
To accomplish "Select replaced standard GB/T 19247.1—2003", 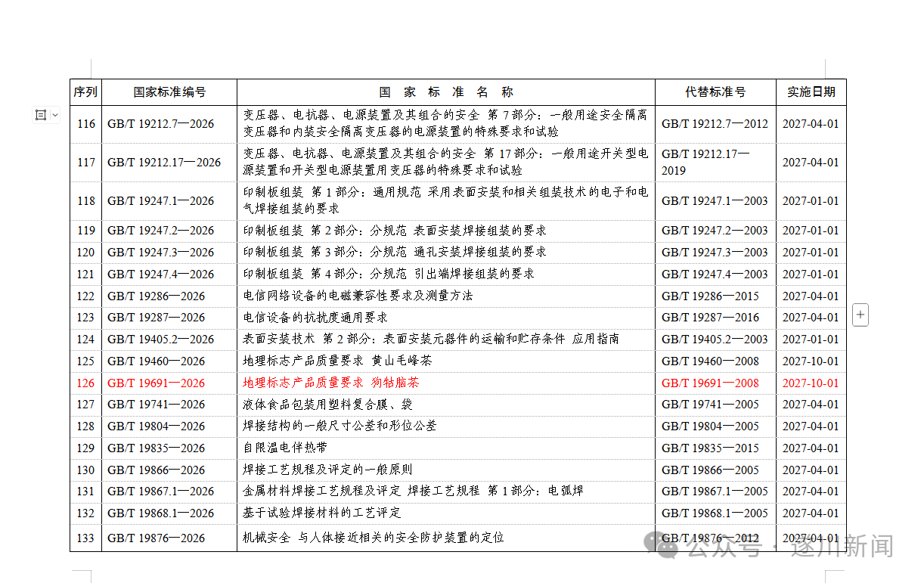I will pyautogui.click(x=715, y=201).
